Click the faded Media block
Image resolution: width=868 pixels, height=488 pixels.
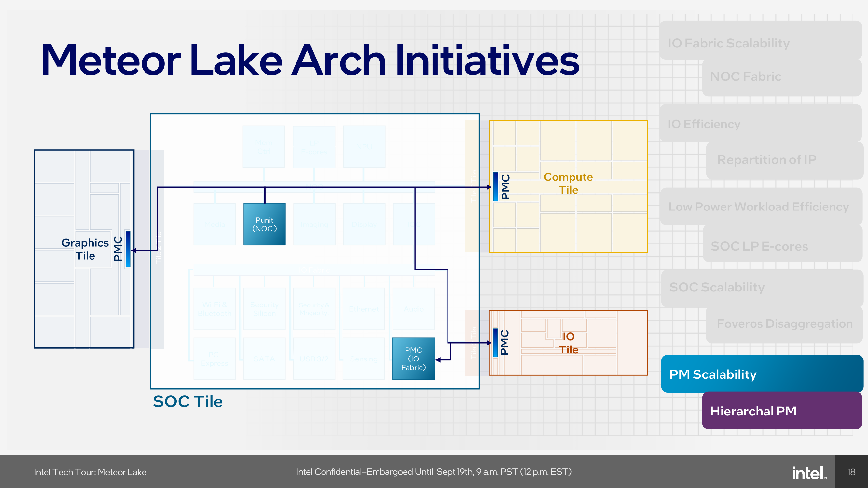(x=215, y=224)
